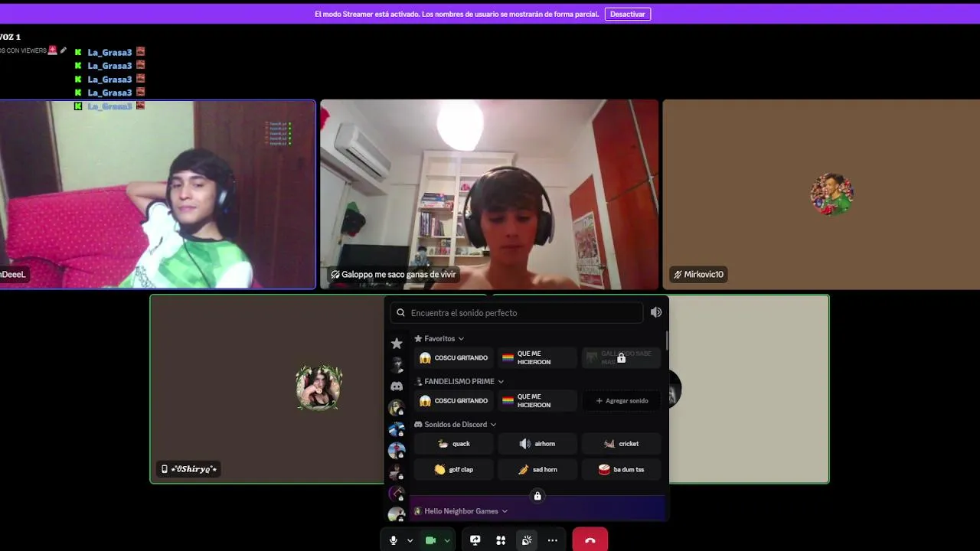Viewport: 980px width, 551px height.
Task: Play QUE ME HICIEROON under FANDELISMO PRIME
Action: pos(537,401)
